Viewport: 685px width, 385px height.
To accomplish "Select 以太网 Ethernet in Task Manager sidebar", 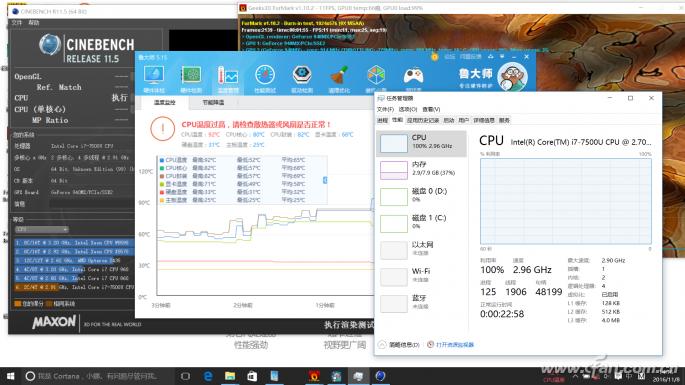I will 421,250.
